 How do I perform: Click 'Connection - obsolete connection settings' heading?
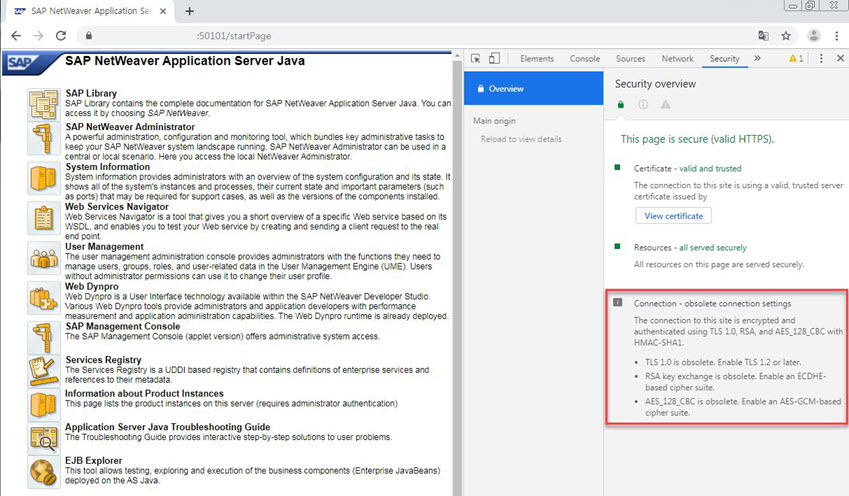coord(712,304)
